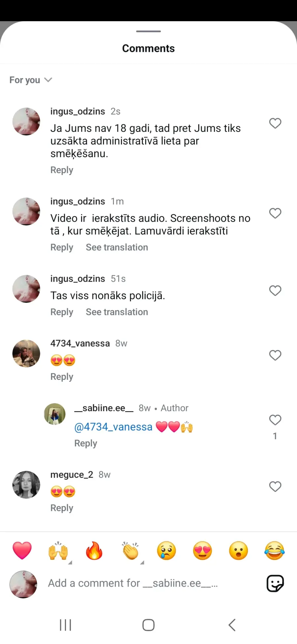The height and width of the screenshot is (644, 297).
Task: Tap the Android back navigation button
Action: coord(232,625)
